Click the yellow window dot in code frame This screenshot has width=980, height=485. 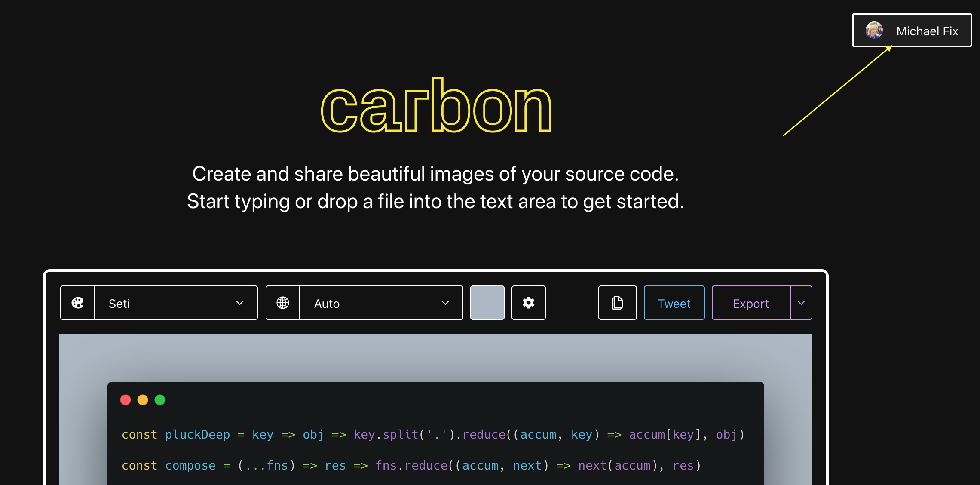[x=143, y=400]
